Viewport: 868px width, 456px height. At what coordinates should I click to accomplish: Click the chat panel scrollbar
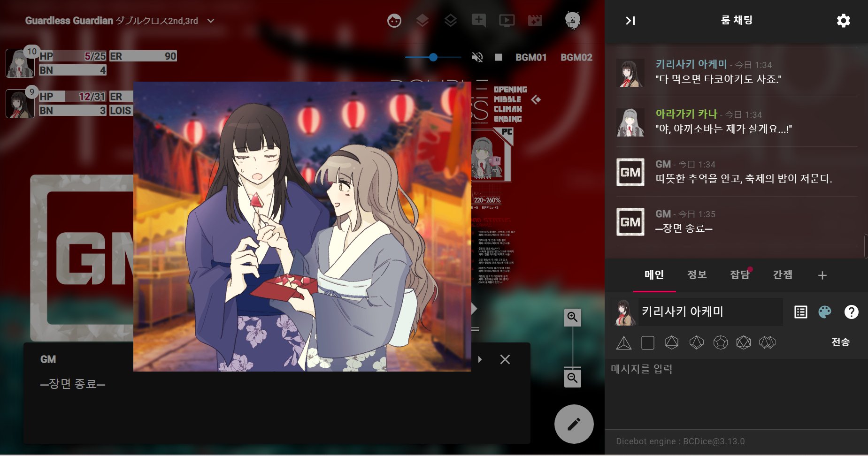[x=866, y=246]
